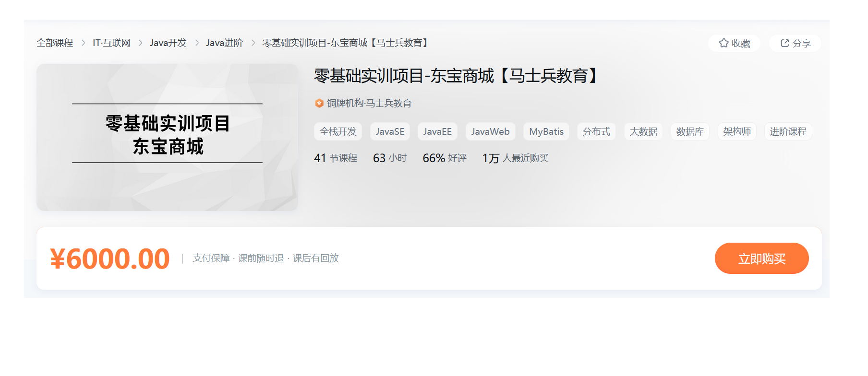Select the JavaSE tag
868x376 pixels.
pos(390,131)
